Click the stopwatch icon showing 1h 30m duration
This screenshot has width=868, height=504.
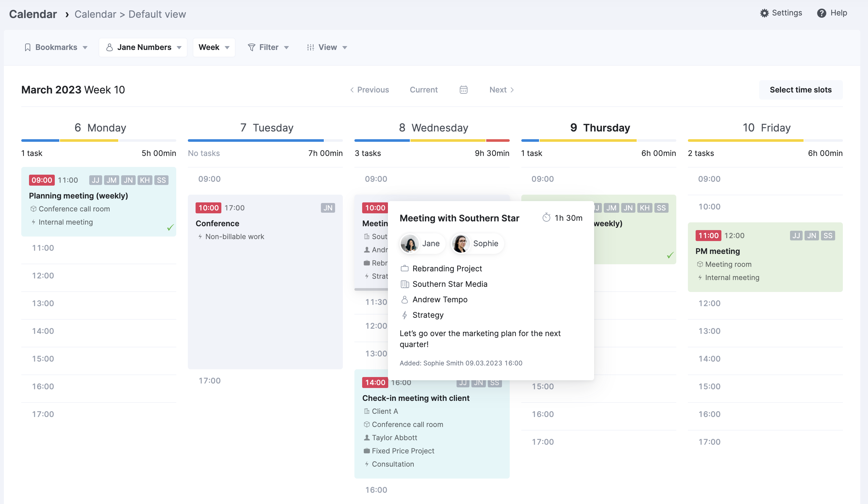pos(547,218)
